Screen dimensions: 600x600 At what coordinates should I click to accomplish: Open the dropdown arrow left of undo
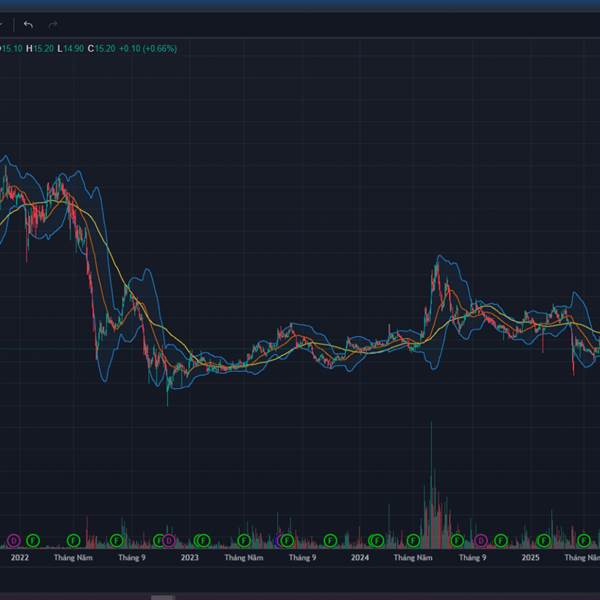tap(4, 24)
